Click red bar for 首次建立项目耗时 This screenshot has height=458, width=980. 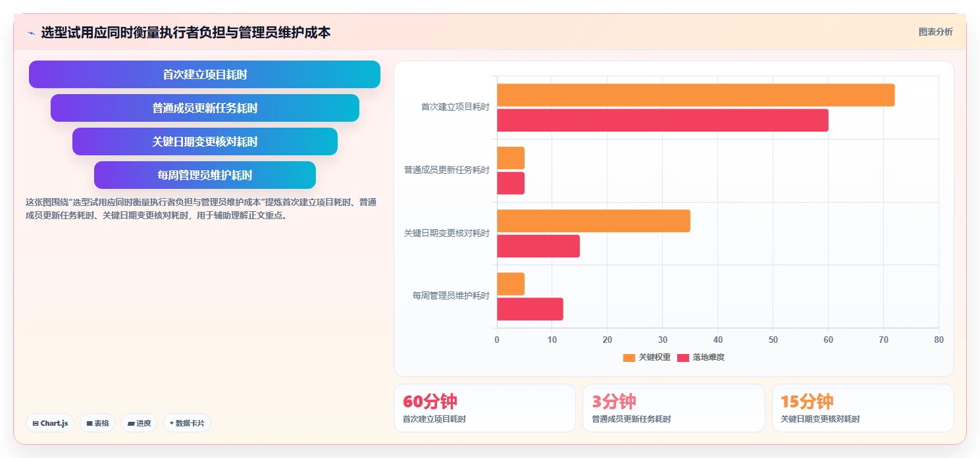click(x=663, y=120)
